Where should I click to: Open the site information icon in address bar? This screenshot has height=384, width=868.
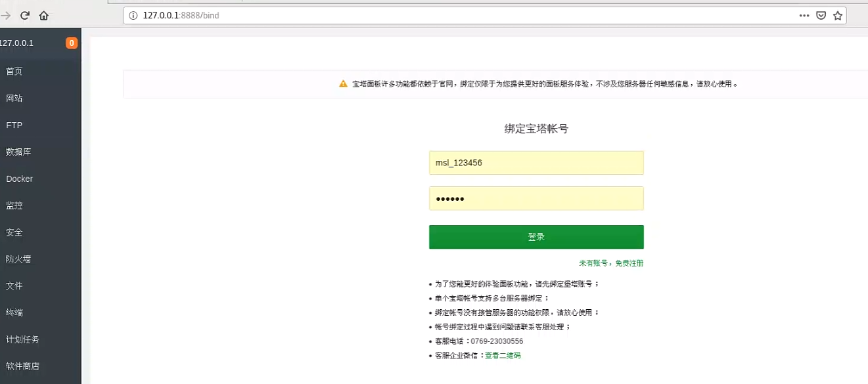133,15
